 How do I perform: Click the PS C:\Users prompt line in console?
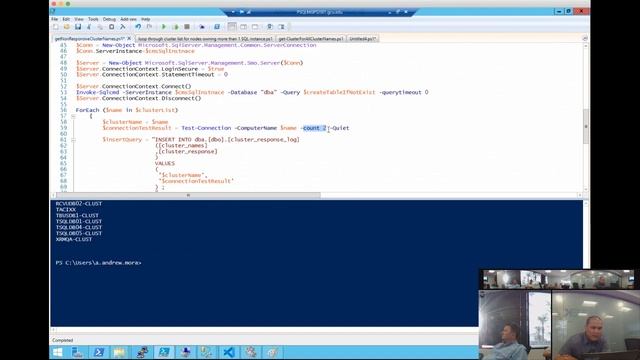coord(98,263)
